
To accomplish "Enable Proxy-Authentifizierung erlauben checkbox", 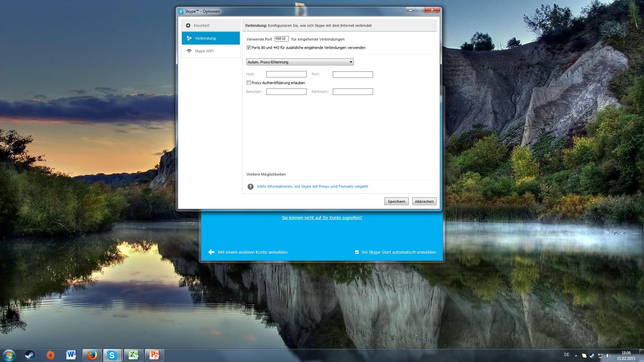I will 249,83.
